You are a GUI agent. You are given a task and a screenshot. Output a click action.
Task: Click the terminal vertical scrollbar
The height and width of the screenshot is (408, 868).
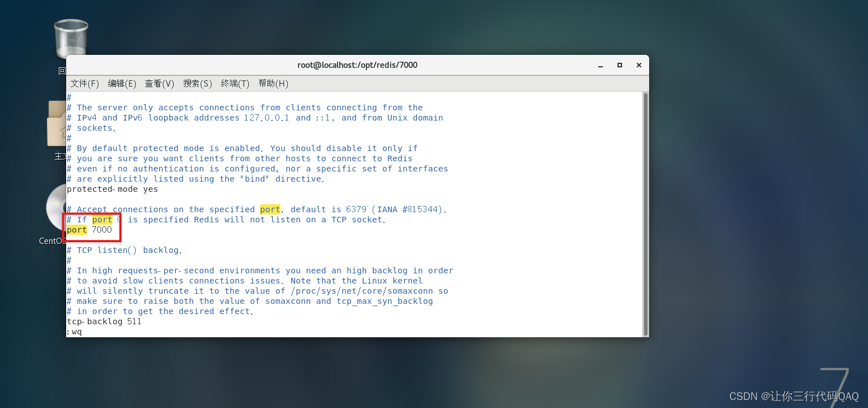645,214
